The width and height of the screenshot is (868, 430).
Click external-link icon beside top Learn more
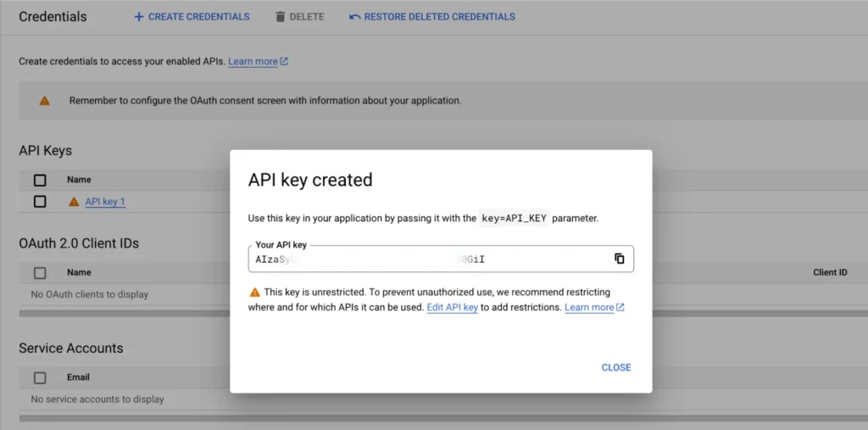point(284,62)
